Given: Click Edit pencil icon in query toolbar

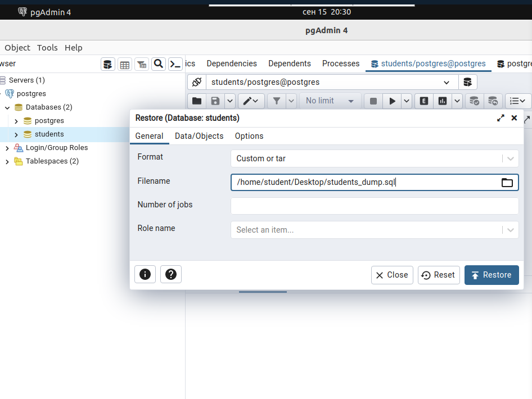Looking at the screenshot, I should point(251,101).
